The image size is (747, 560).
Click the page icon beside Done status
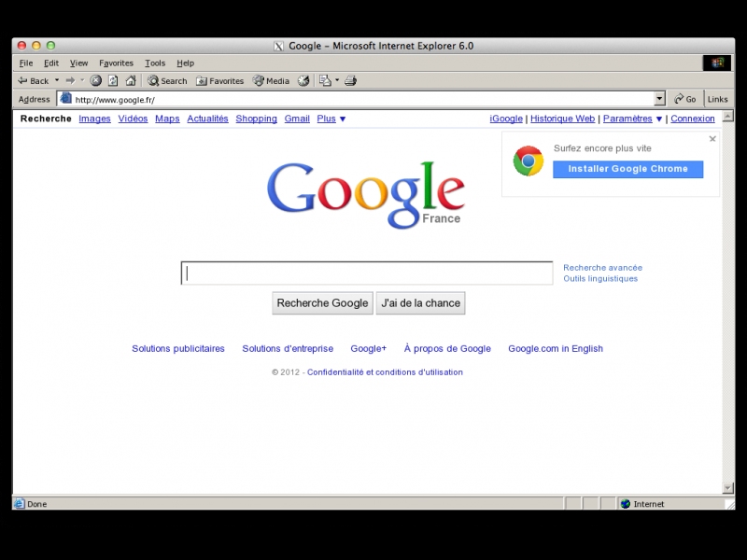pos(19,503)
